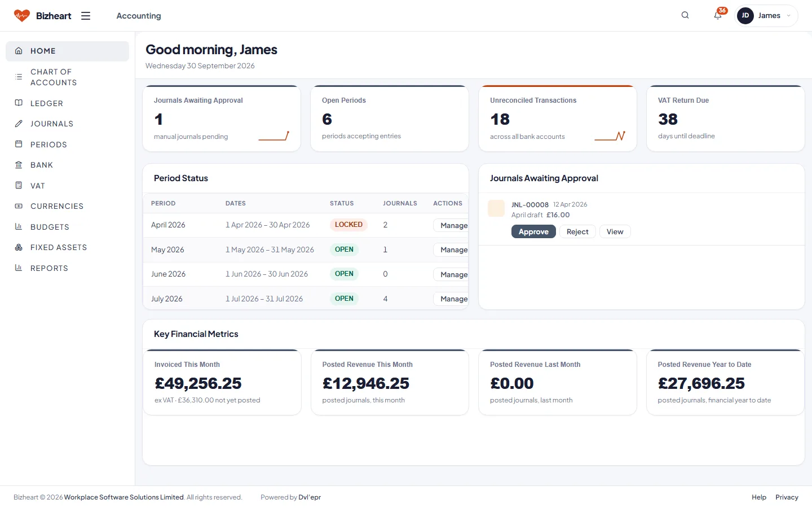812x508 pixels.
Task: Click the OPEN status badge for July 2026
Action: coord(344,299)
